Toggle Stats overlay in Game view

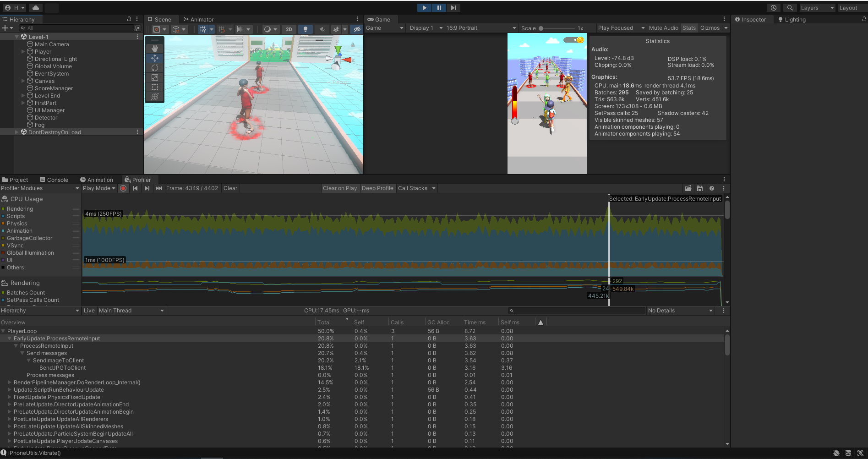689,28
